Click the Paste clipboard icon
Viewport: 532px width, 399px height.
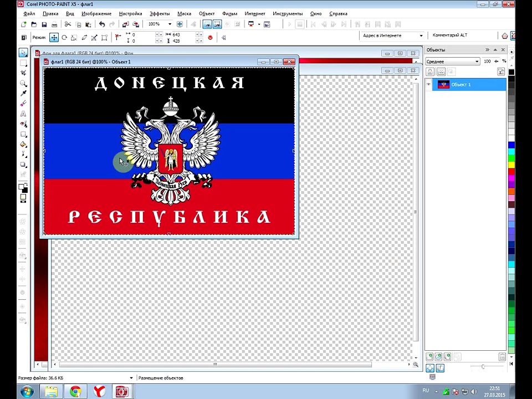click(x=88, y=24)
